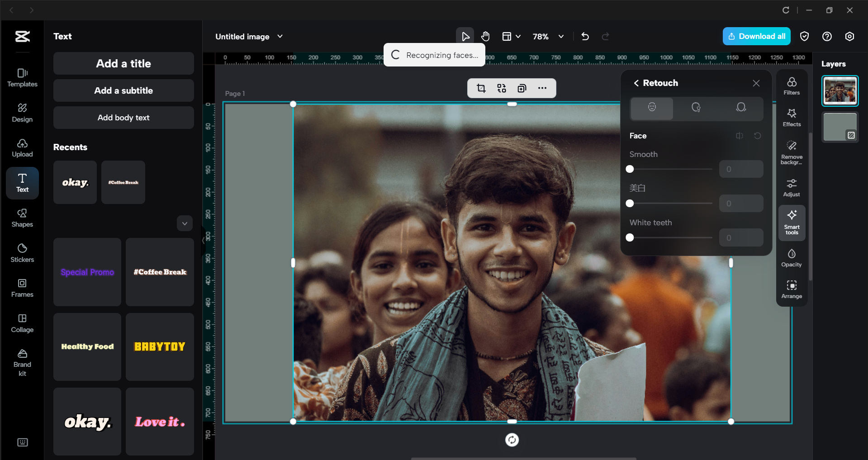Screen dimensions: 868x460
Task: Open the Filters panel
Action: tap(791, 85)
